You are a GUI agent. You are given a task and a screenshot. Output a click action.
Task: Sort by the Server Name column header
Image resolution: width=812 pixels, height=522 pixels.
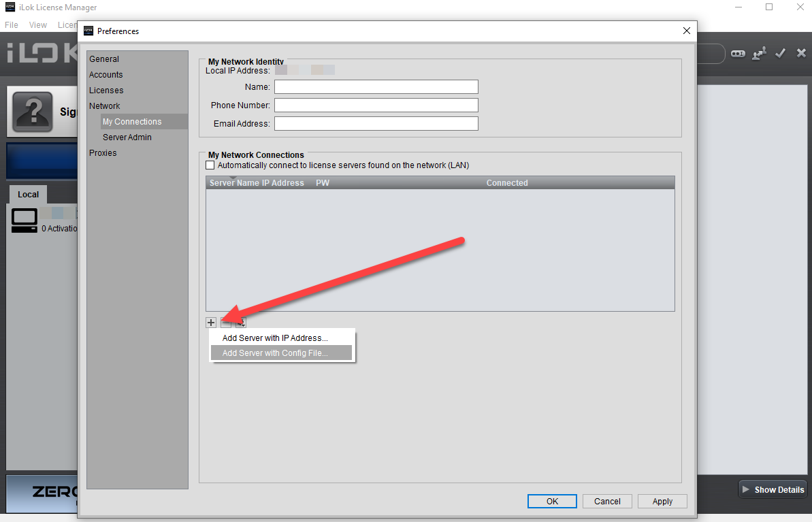click(234, 183)
